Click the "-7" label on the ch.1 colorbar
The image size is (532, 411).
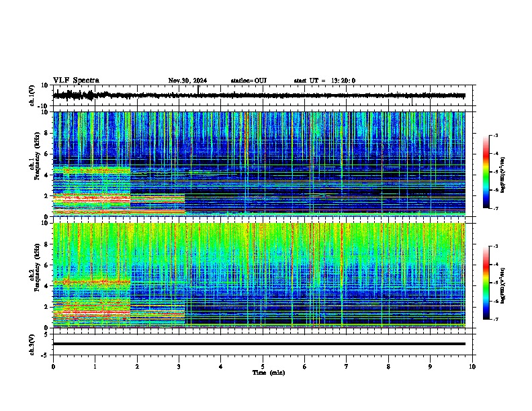(495, 208)
